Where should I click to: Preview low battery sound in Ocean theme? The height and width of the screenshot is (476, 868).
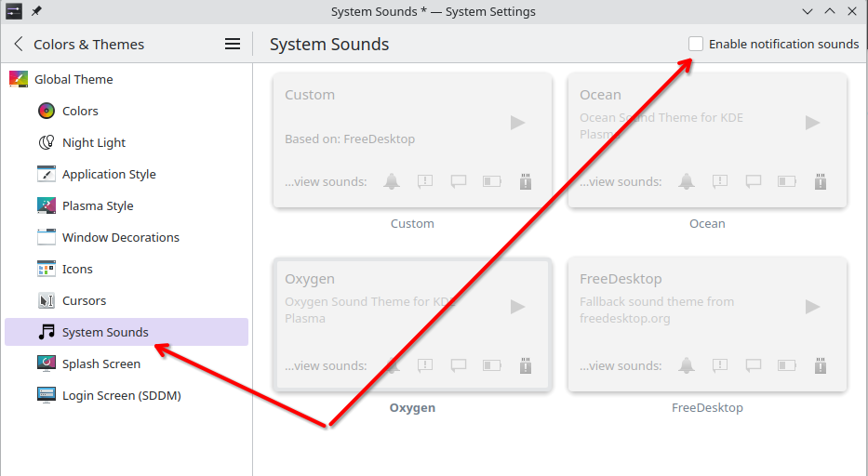coord(786,181)
